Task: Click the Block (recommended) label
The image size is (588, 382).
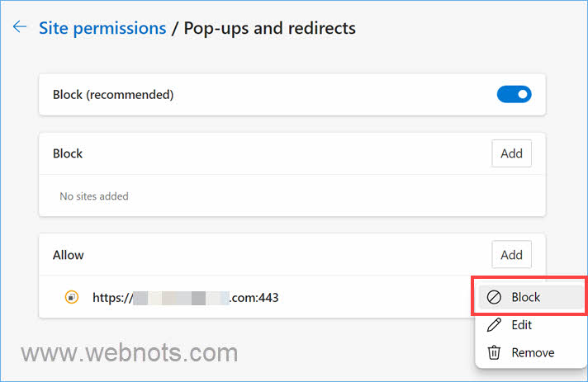Action: pos(113,94)
